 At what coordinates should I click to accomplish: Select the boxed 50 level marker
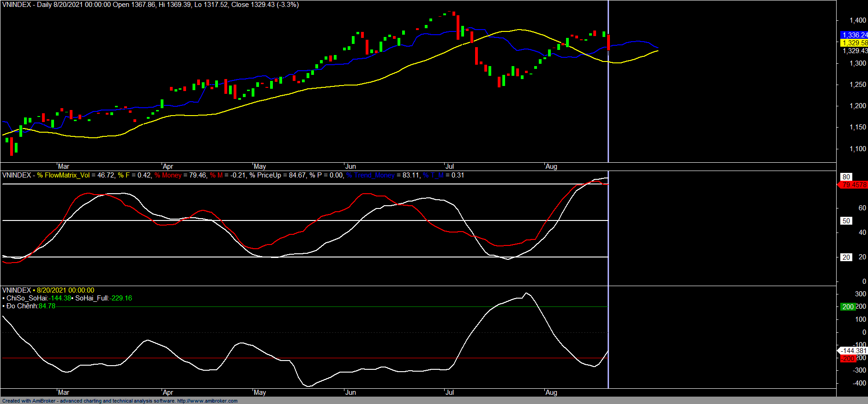click(846, 221)
